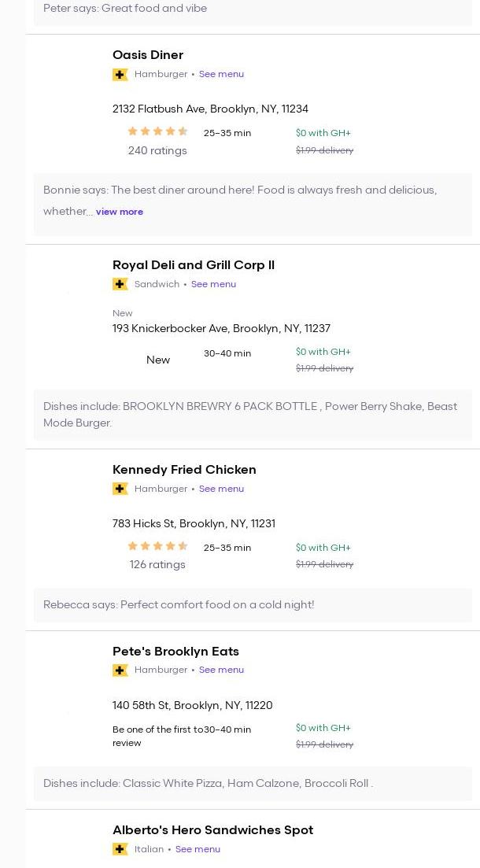This screenshot has width=480, height=868.
Task: Click the GH+ badge under Kennedy Fried Chicken
Action: click(120, 489)
